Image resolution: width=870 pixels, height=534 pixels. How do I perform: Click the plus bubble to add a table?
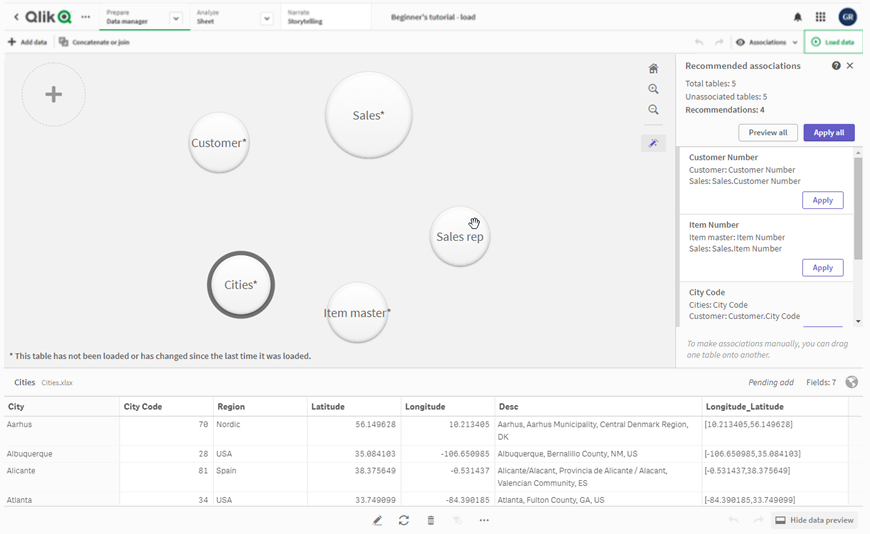coord(54,94)
